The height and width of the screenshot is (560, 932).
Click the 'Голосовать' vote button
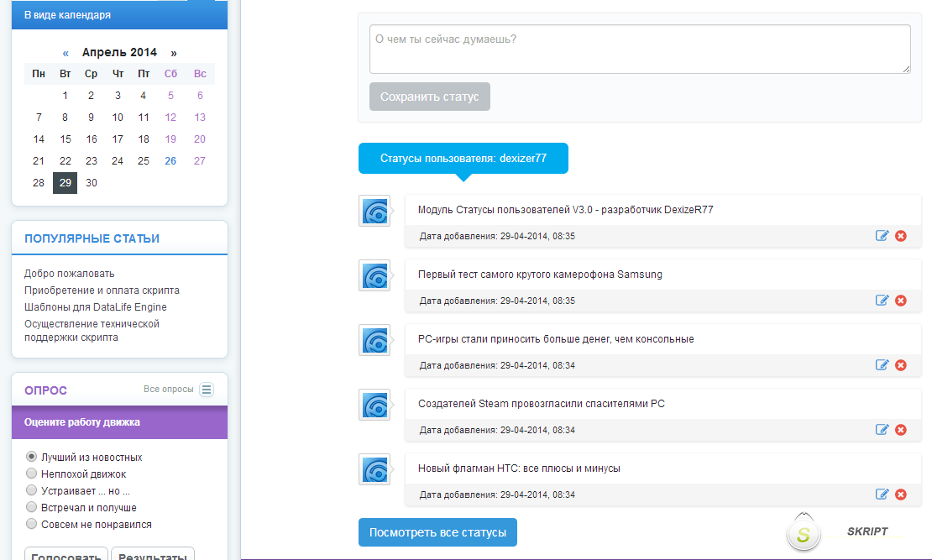pos(66,553)
